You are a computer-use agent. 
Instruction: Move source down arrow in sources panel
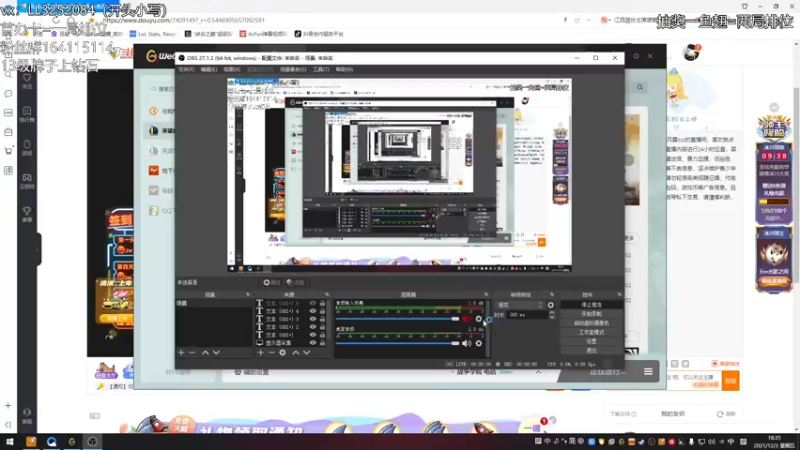(x=307, y=353)
